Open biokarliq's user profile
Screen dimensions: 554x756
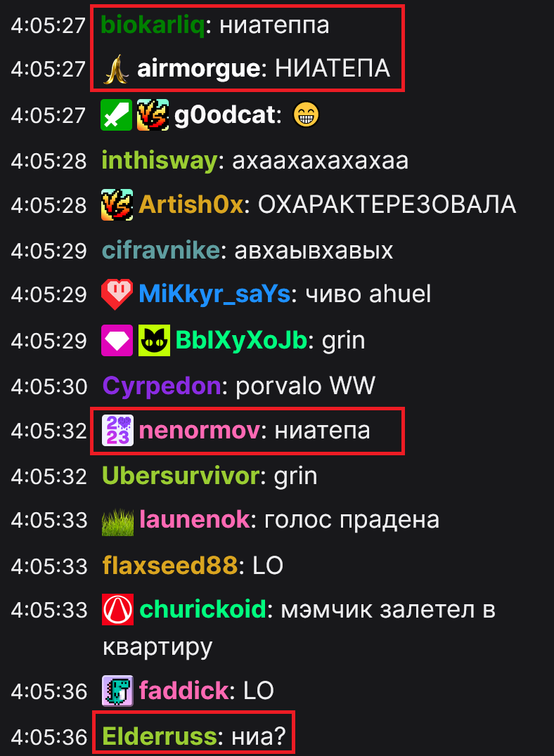tap(153, 25)
